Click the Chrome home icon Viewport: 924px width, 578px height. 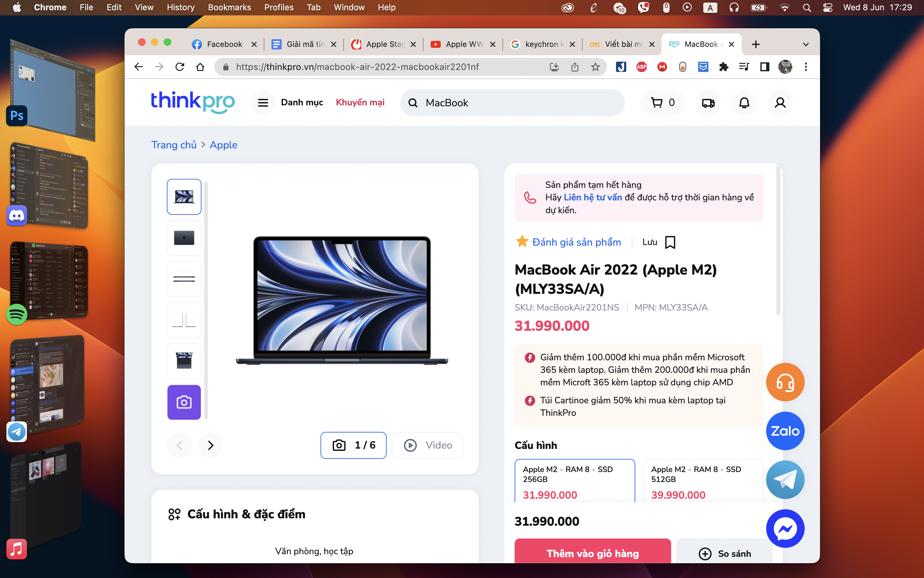tap(200, 67)
